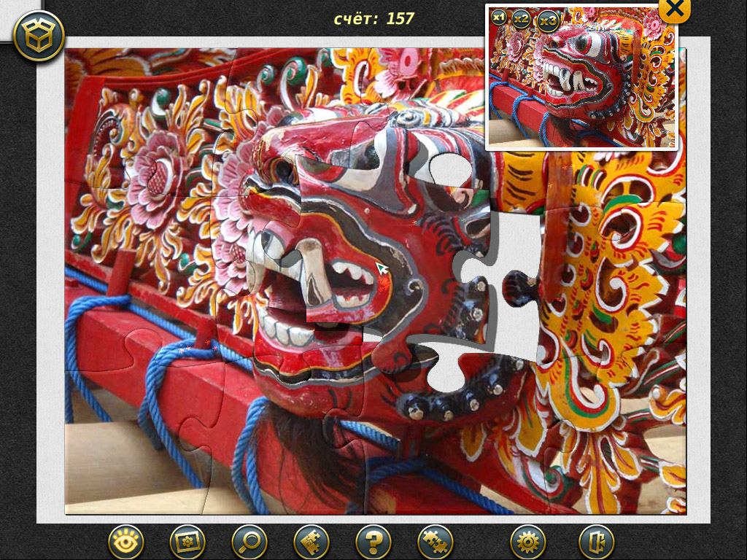Viewport: 747px width, 560px height.
Task: Set preview zoom to x1
Action: [x=499, y=17]
